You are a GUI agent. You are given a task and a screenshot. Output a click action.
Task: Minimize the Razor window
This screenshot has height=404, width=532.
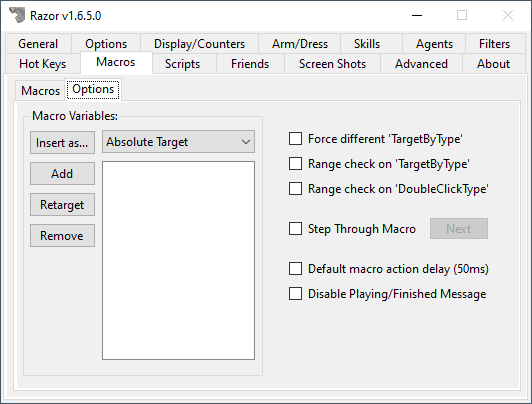coord(417,15)
